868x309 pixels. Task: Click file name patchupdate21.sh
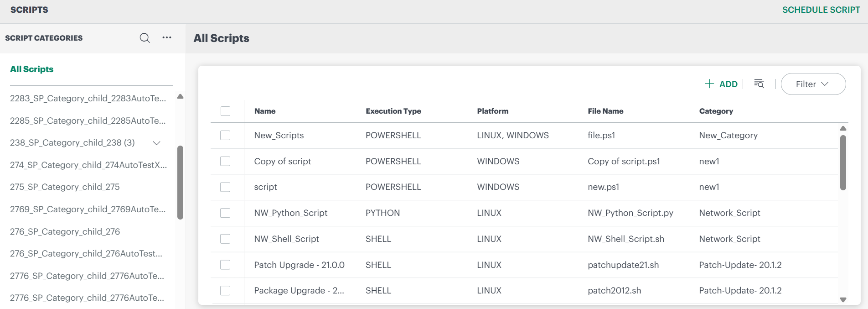[623, 265]
